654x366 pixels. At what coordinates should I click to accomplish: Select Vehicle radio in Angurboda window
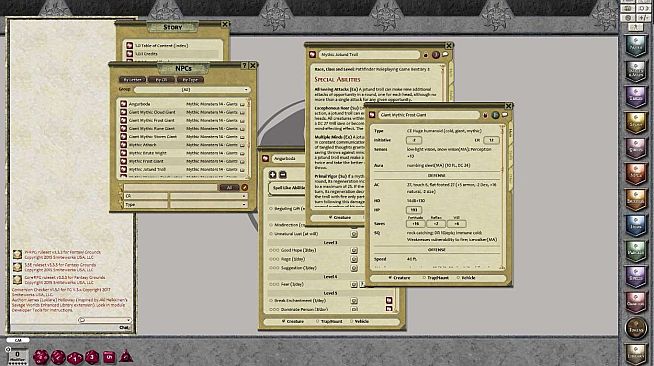click(x=359, y=321)
